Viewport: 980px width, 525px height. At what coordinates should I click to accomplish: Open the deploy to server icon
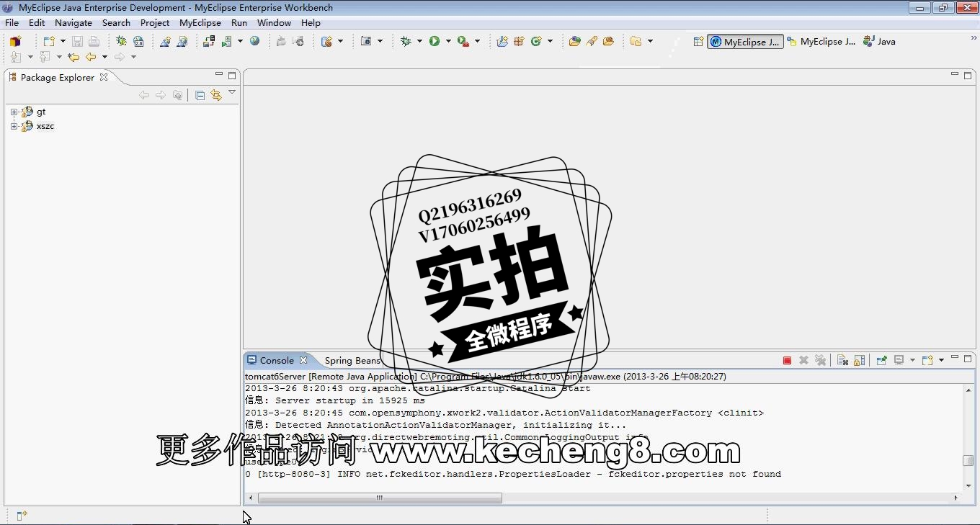(x=209, y=41)
